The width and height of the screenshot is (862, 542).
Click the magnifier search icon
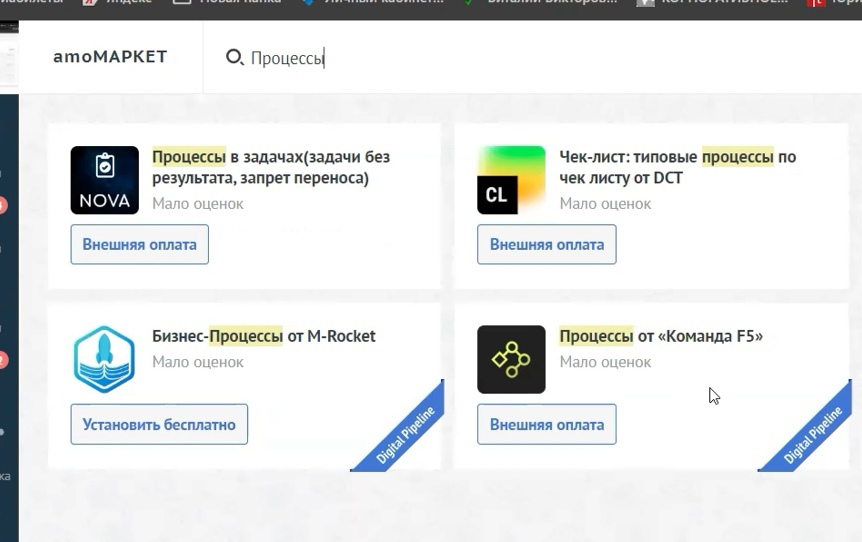[x=234, y=57]
